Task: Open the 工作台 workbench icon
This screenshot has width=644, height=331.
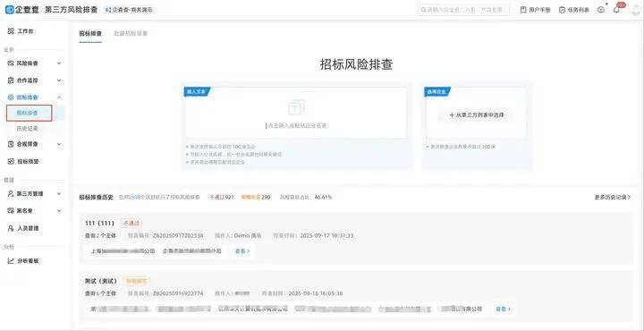Action: coord(11,31)
